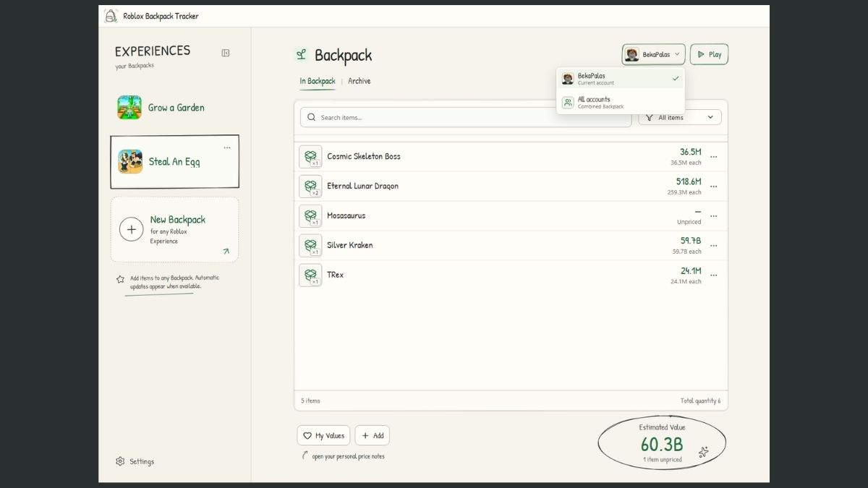Select the Cosmic Skeleton Boss item name
The width and height of the screenshot is (868, 488).
click(363, 156)
